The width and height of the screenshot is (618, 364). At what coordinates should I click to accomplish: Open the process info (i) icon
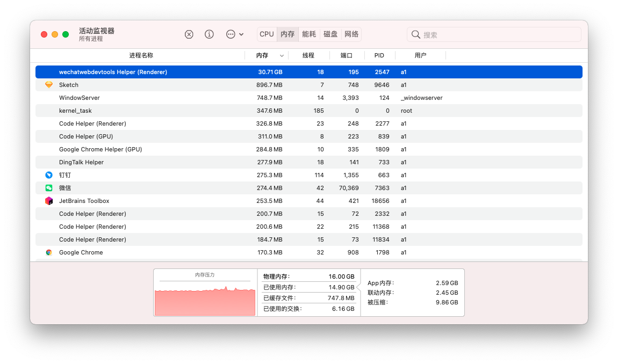(209, 34)
